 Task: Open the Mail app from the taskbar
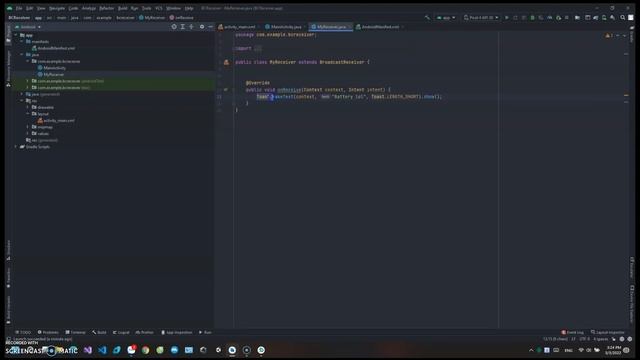[x=189, y=350]
